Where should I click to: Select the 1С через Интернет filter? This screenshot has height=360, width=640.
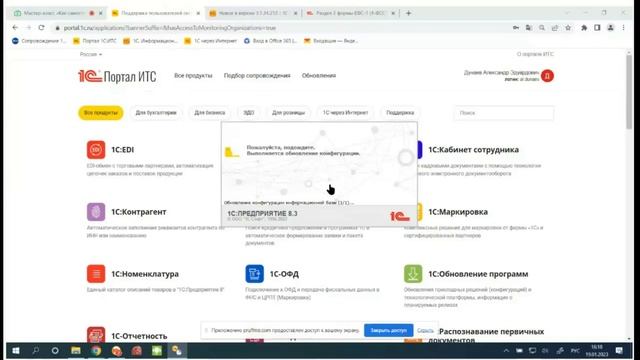345,113
